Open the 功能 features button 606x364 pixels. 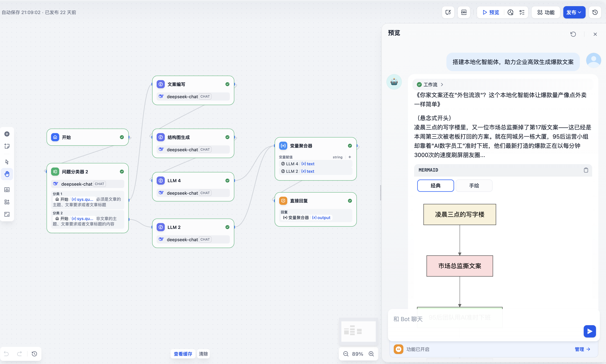(x=546, y=12)
